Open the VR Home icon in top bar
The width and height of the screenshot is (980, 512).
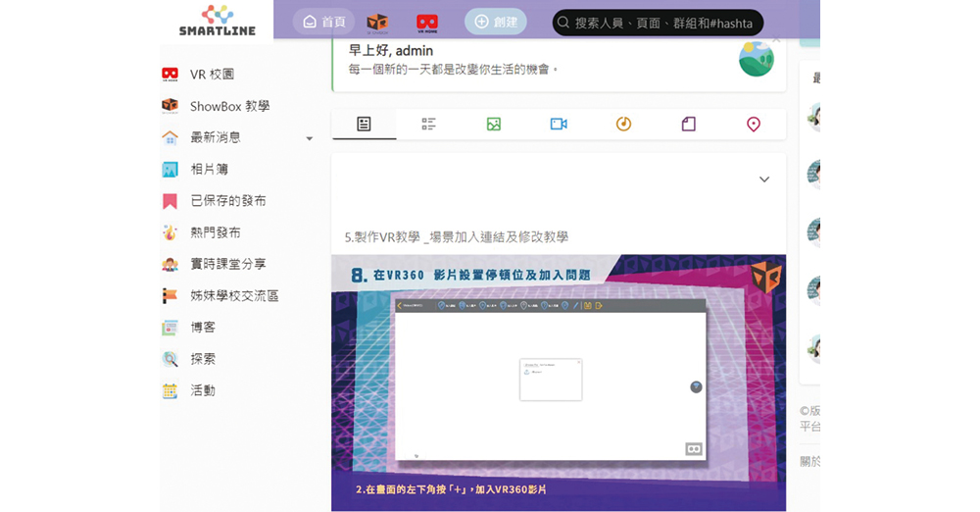pos(427,24)
